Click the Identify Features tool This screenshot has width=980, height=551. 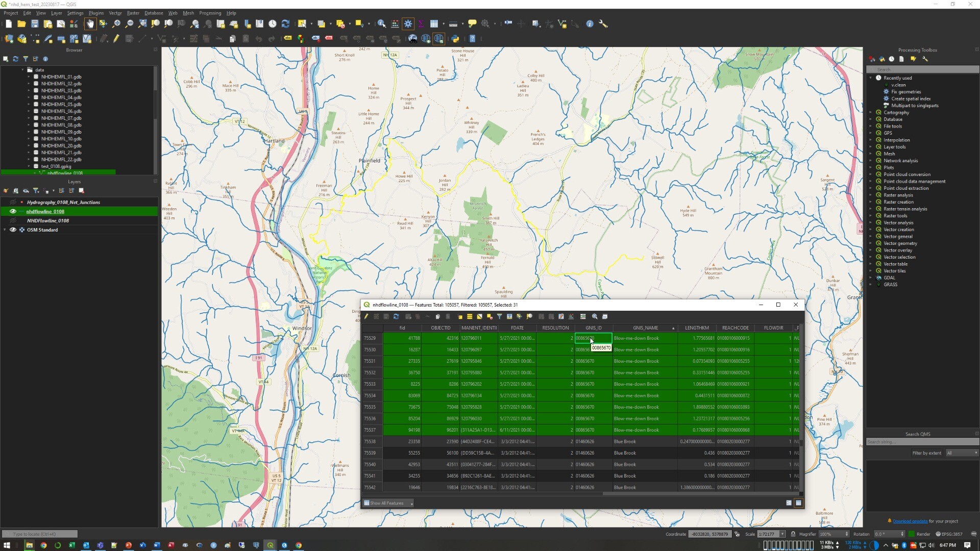click(381, 23)
